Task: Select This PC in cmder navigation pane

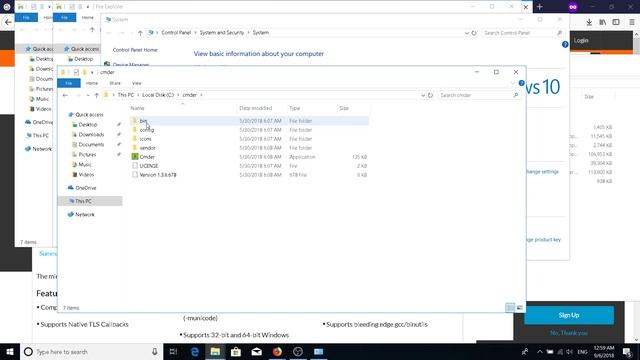Action: tap(83, 201)
